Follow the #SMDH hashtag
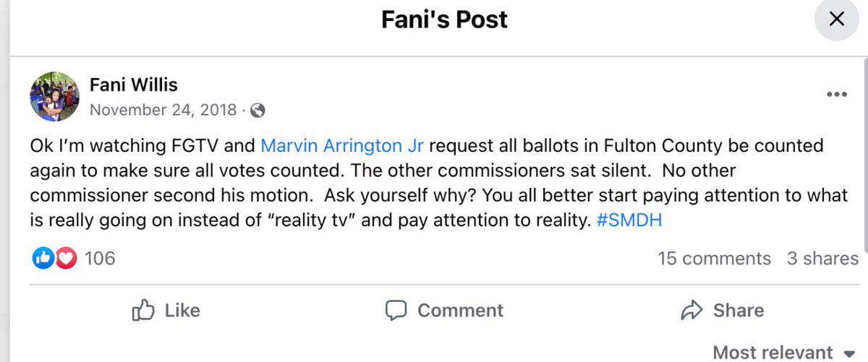This screenshot has width=868, height=362. [x=629, y=220]
